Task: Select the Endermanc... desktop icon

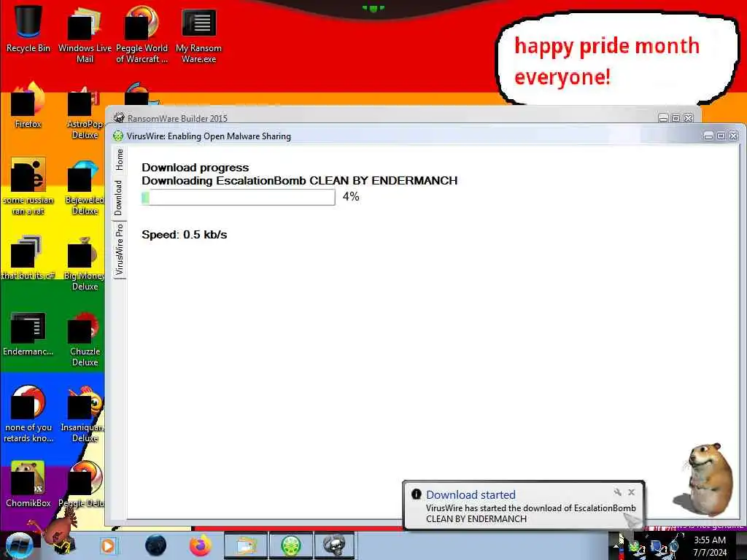Action: click(28, 333)
